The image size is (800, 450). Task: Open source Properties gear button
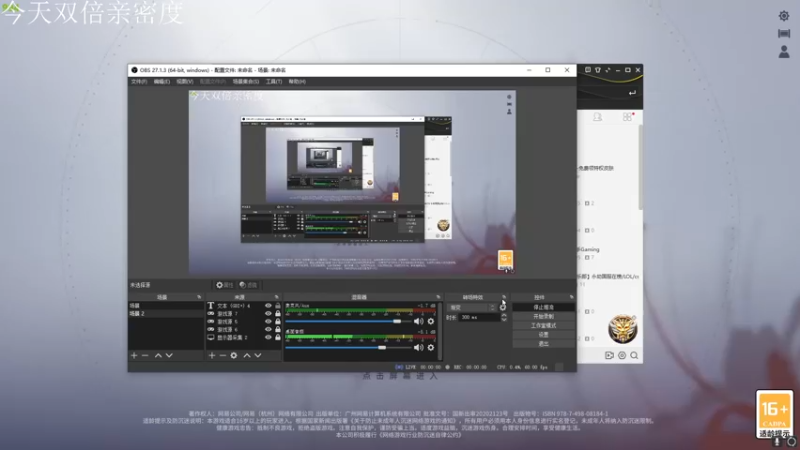click(x=224, y=285)
